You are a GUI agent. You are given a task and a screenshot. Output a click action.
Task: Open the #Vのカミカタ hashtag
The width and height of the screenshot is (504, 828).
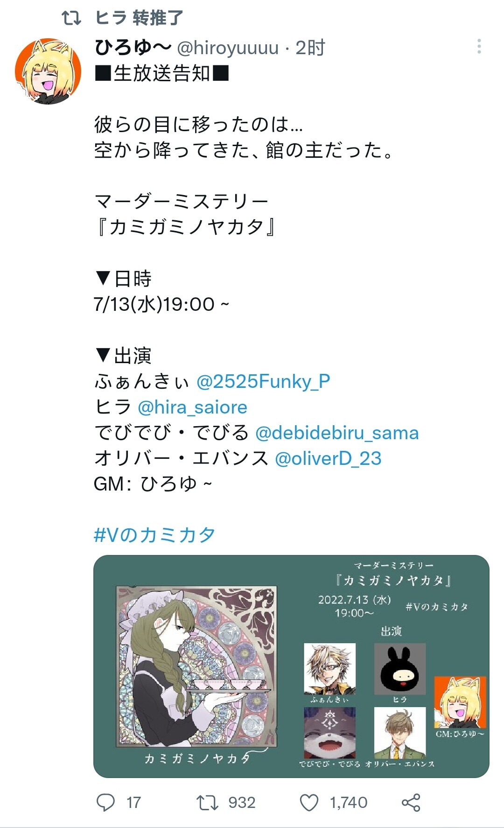click(x=154, y=535)
